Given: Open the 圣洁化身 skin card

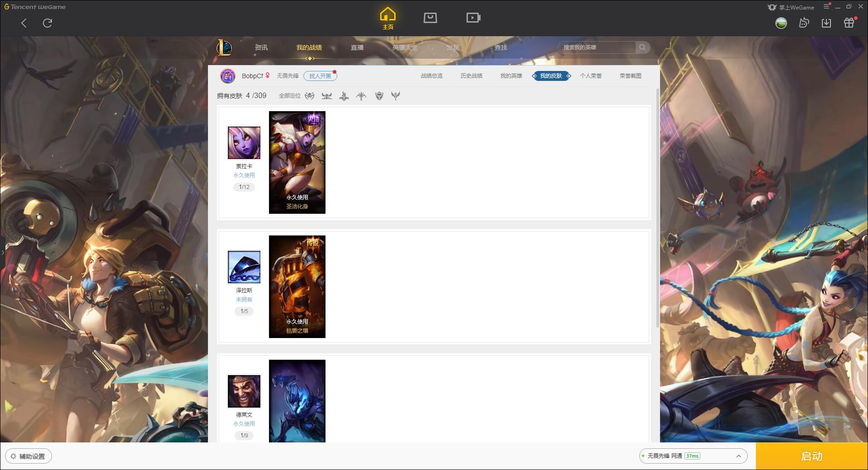Looking at the screenshot, I should pyautogui.click(x=297, y=162).
